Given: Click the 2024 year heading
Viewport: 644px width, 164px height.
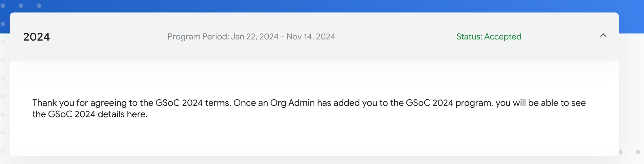Looking at the screenshot, I should (x=37, y=37).
